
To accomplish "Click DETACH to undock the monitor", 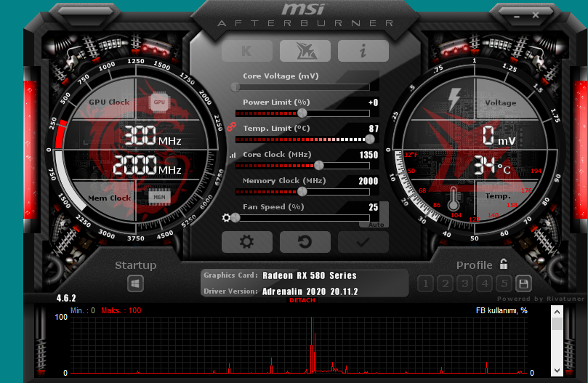I will click(302, 300).
